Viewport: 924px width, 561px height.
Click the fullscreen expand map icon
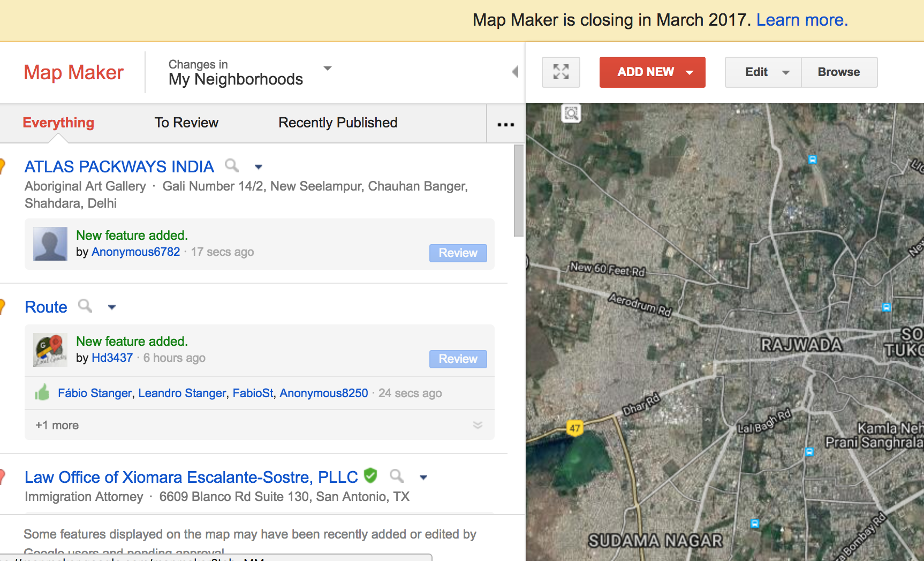click(x=561, y=72)
